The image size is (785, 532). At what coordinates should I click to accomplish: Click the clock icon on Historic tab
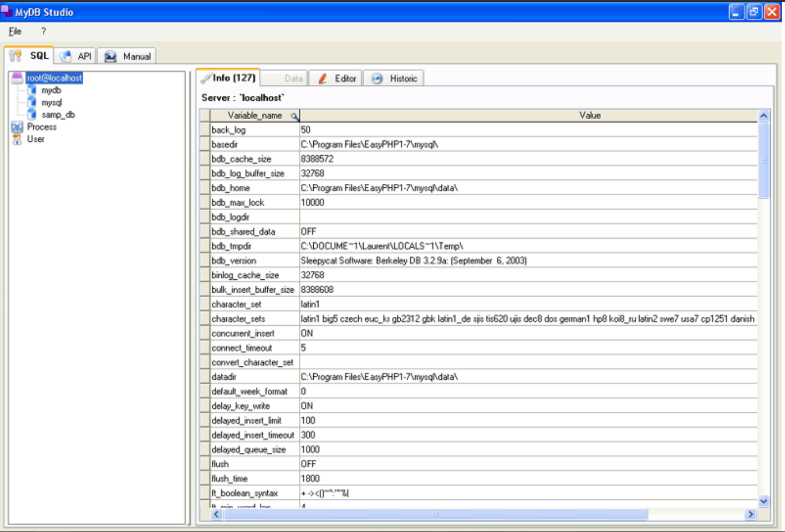pos(377,79)
